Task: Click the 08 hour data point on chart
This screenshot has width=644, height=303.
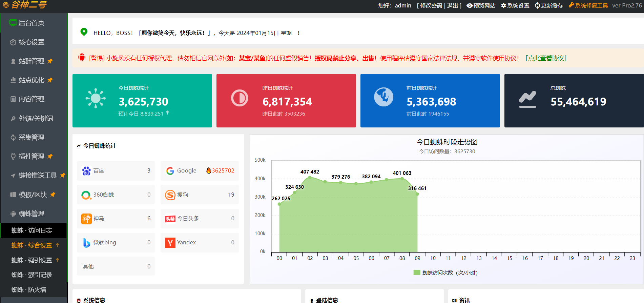Action: point(402,179)
